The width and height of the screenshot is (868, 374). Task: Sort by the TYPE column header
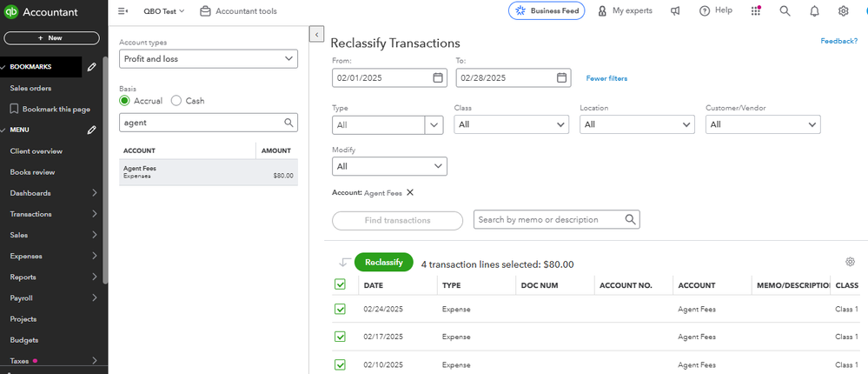click(451, 285)
